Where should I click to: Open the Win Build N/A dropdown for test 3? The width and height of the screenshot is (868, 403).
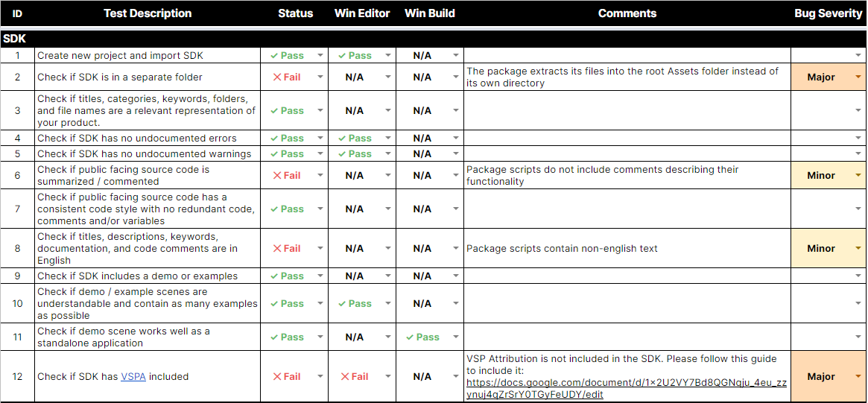point(456,111)
